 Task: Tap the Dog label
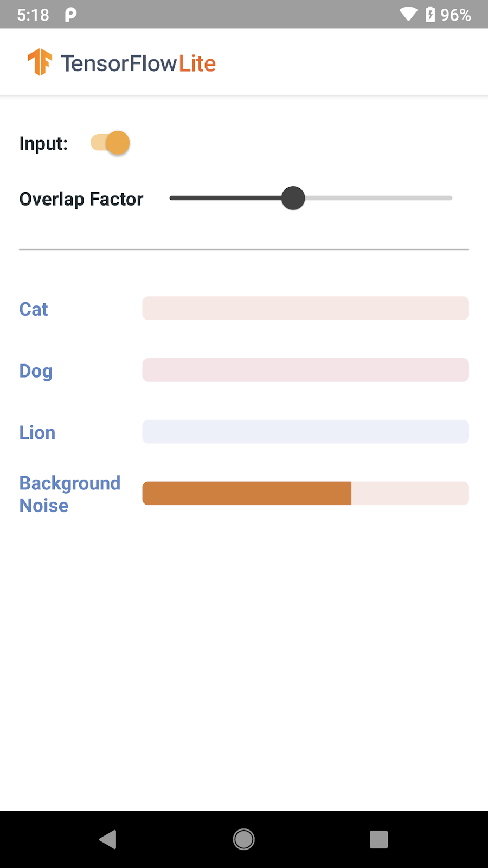click(x=36, y=371)
